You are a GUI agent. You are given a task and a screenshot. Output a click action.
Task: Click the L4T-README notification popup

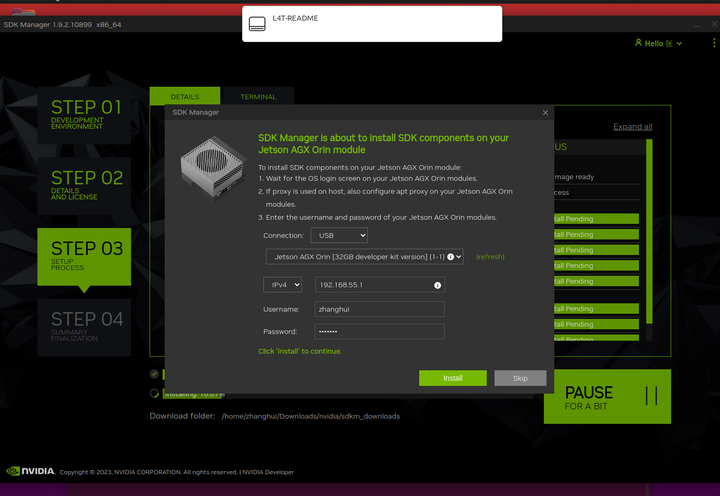point(372,24)
